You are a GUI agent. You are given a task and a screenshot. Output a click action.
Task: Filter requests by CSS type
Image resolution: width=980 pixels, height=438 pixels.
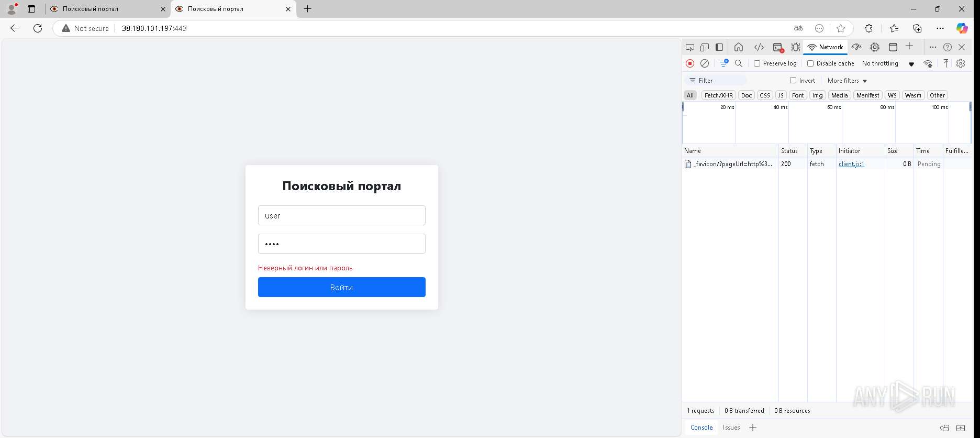[x=765, y=95]
